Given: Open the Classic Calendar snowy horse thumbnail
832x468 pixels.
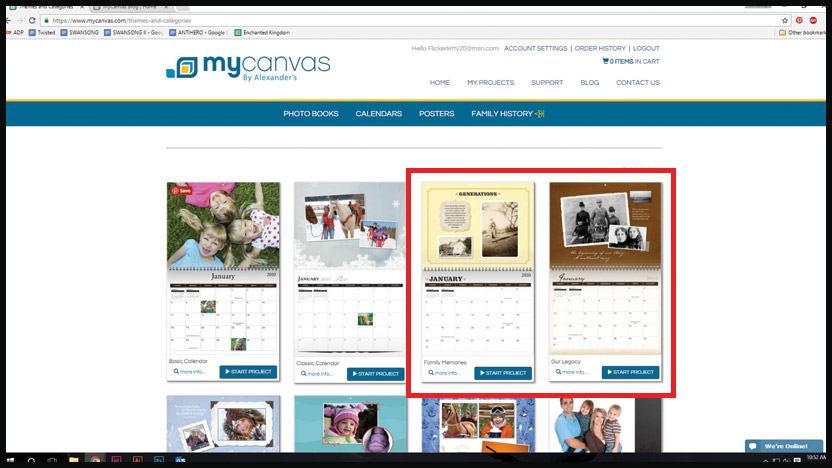Looking at the screenshot, I should pyautogui.click(x=350, y=268).
